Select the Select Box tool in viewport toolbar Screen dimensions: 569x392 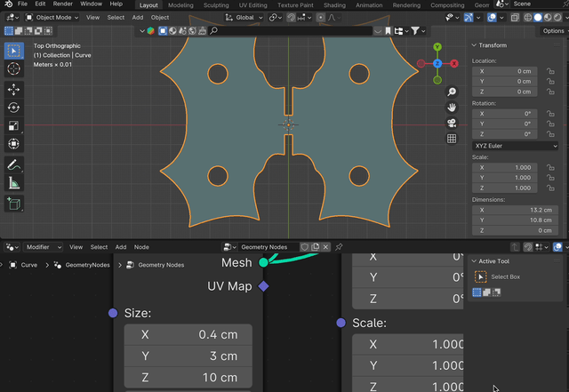click(x=14, y=51)
